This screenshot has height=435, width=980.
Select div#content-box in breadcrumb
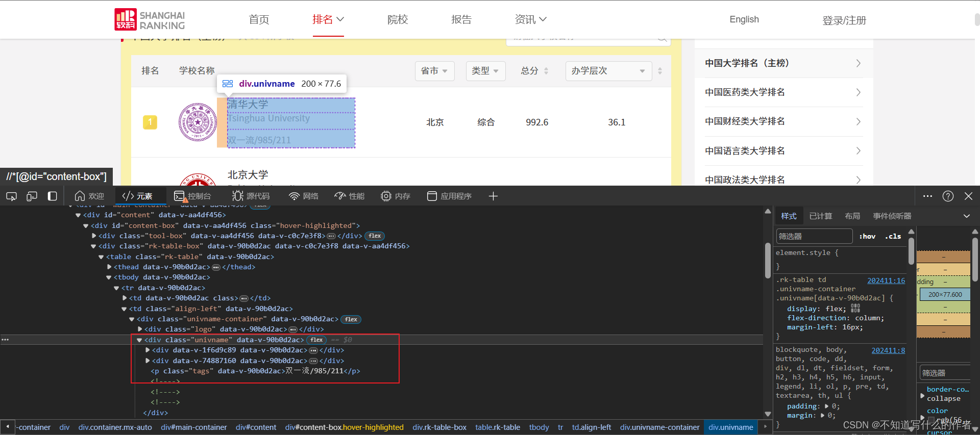point(344,427)
